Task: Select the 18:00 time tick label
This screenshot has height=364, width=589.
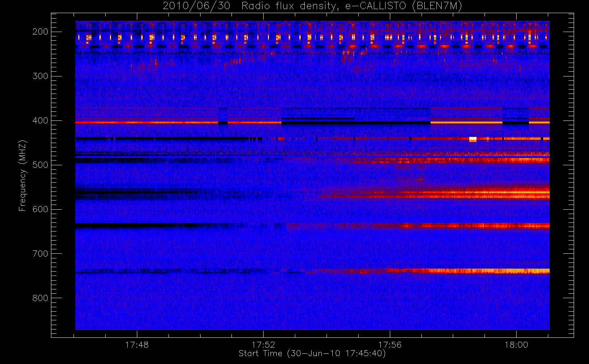Action: (516, 345)
